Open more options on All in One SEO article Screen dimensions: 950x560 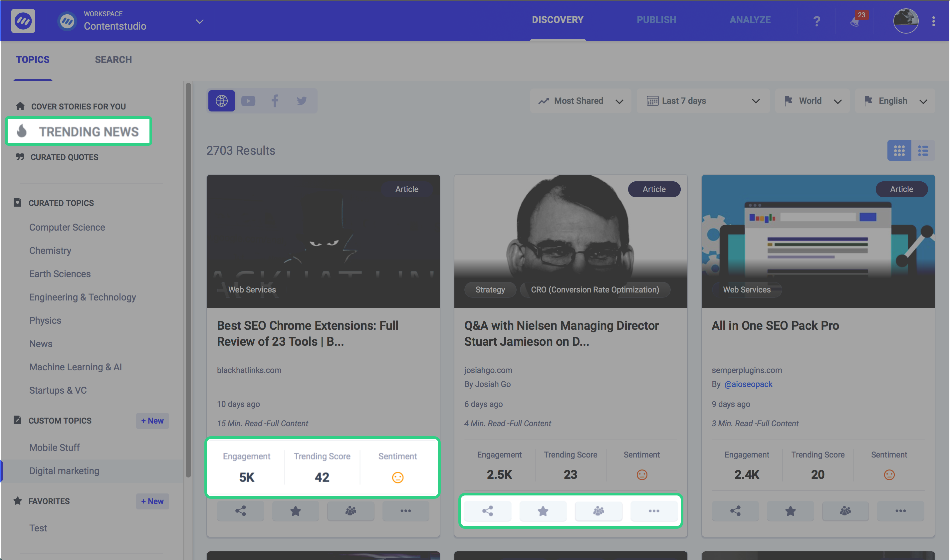click(x=900, y=511)
